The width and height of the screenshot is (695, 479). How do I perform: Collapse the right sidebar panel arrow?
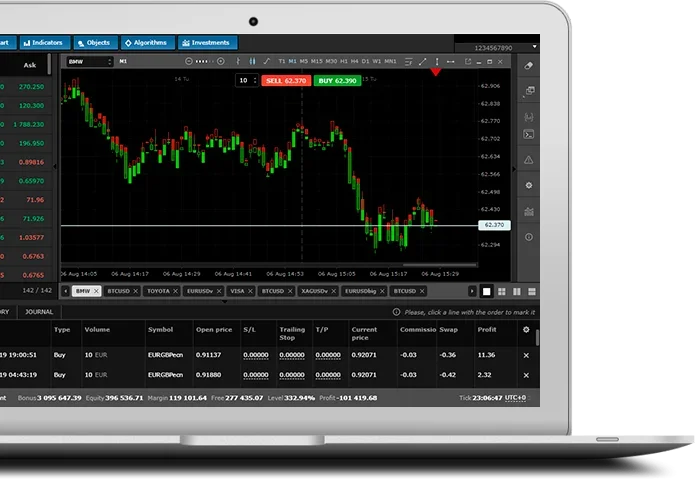click(514, 169)
